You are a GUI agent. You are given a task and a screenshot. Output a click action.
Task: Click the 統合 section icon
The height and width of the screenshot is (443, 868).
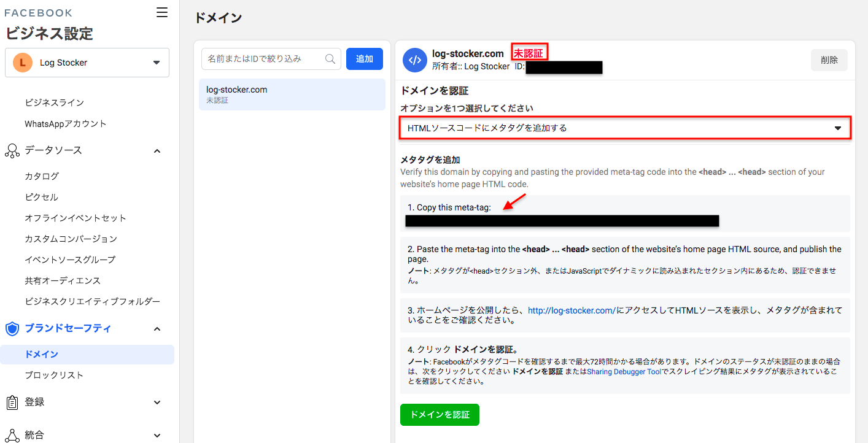coord(12,435)
